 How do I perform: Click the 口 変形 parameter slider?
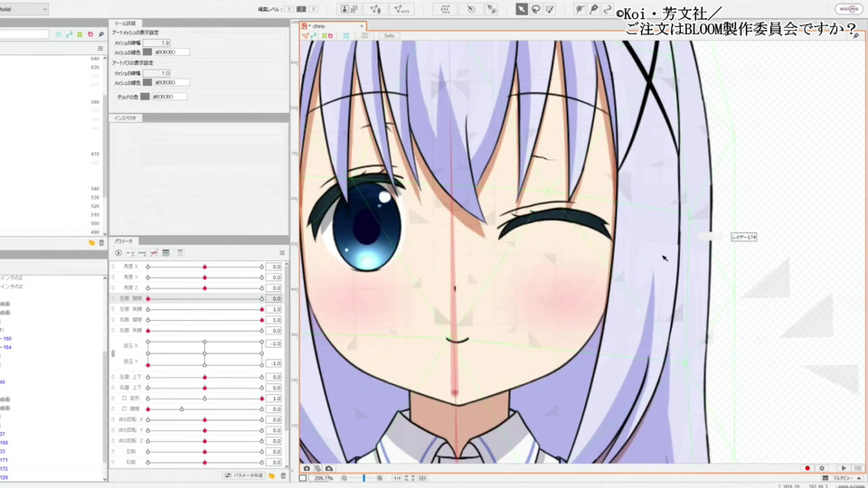pos(205,399)
